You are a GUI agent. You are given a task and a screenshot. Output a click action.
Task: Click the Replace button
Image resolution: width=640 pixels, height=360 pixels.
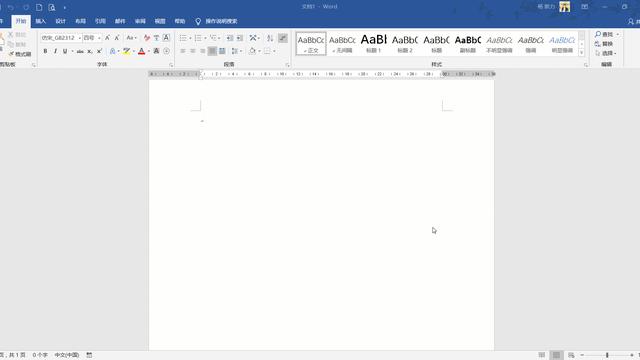click(x=604, y=44)
